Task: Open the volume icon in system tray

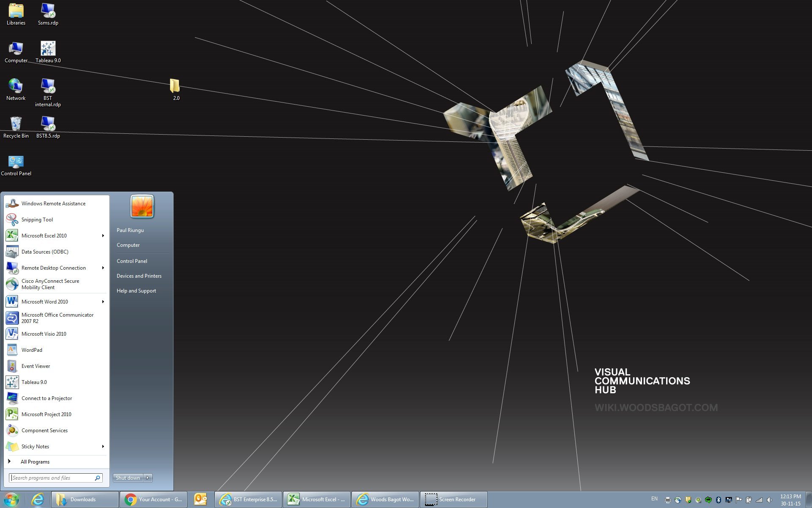Action: tap(769, 500)
